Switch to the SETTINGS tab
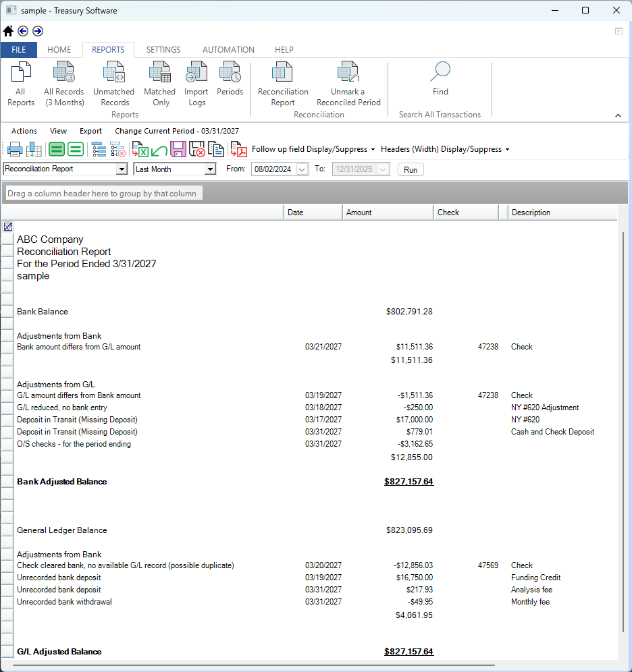632x672 pixels. (x=163, y=49)
